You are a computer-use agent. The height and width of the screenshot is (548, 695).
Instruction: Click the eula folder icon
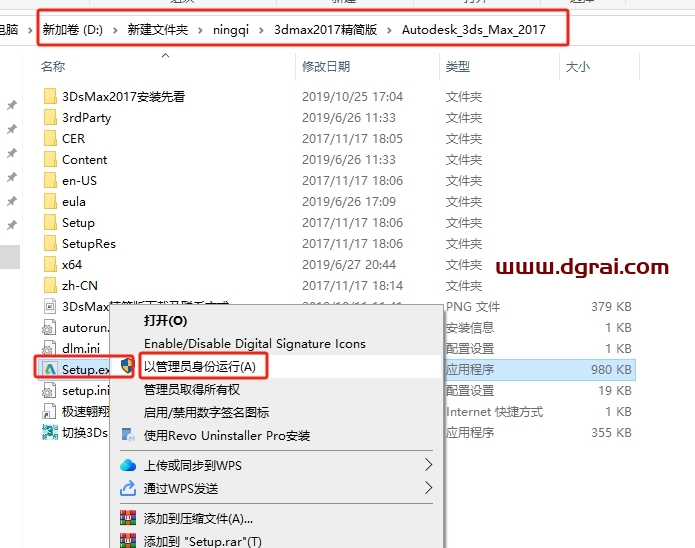click(x=50, y=201)
